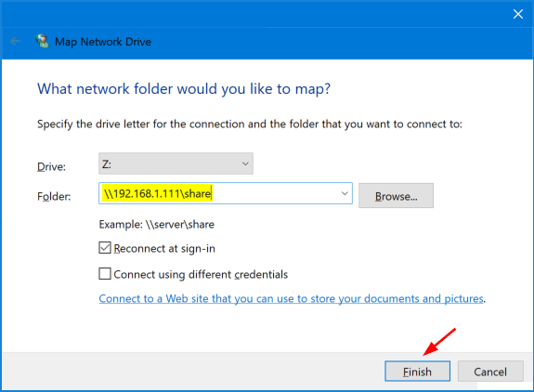Uncheck the Reconnect at sign-in checkbox
Viewport: 534px width, 392px height.
pos(105,248)
